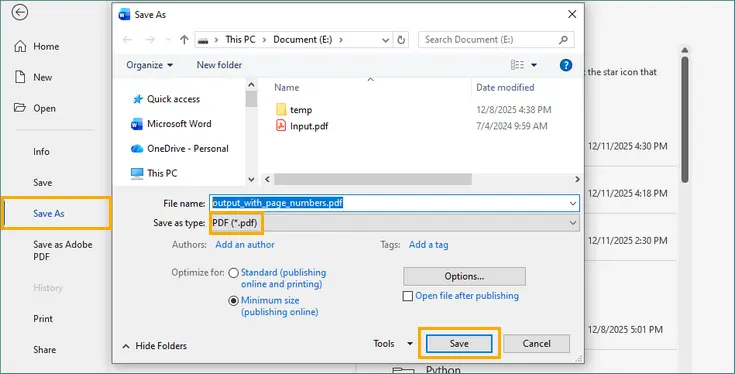Click 7/4/2024 9:59 AM date cell
735x374 pixels.
511,126
